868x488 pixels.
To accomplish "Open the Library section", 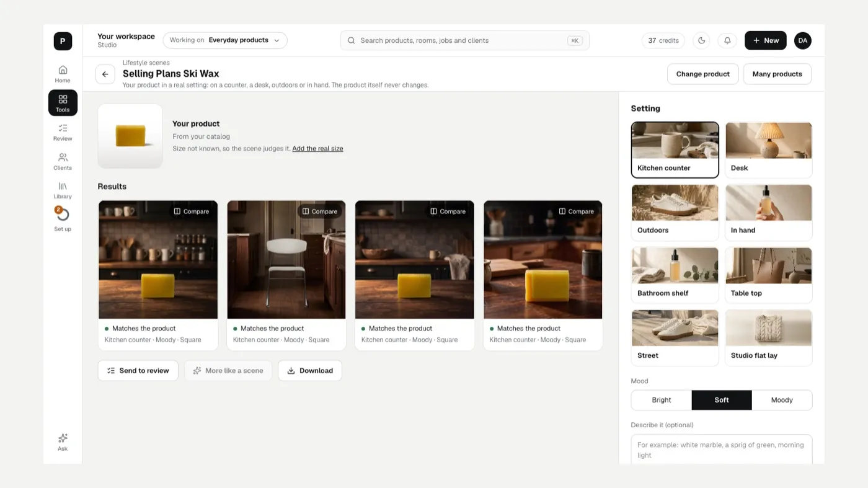I will (63, 190).
